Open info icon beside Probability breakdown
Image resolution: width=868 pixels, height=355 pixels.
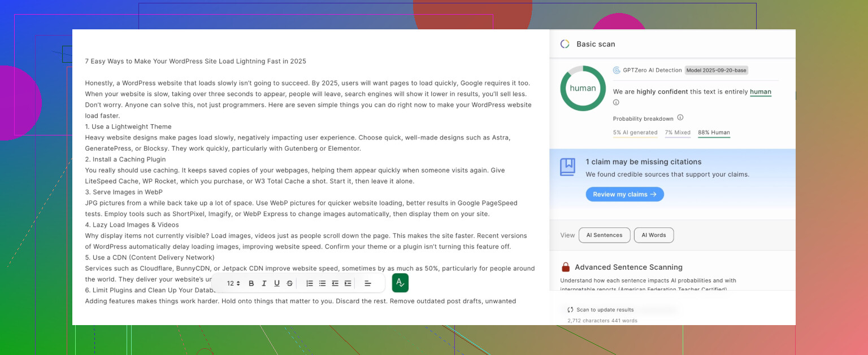680,117
